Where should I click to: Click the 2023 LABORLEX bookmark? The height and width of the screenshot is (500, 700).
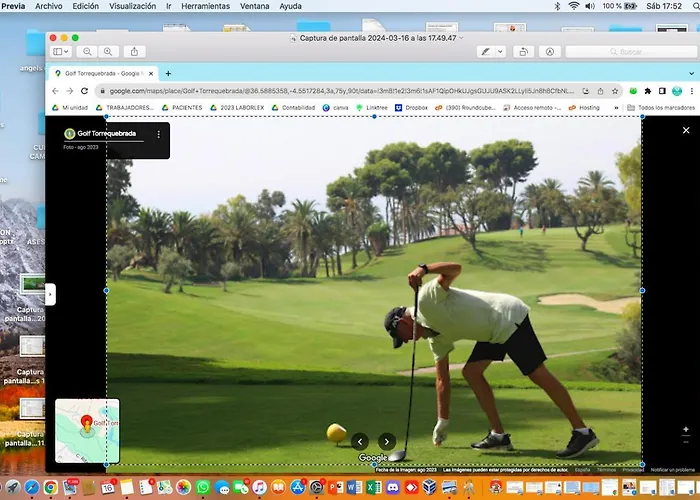tap(237, 108)
